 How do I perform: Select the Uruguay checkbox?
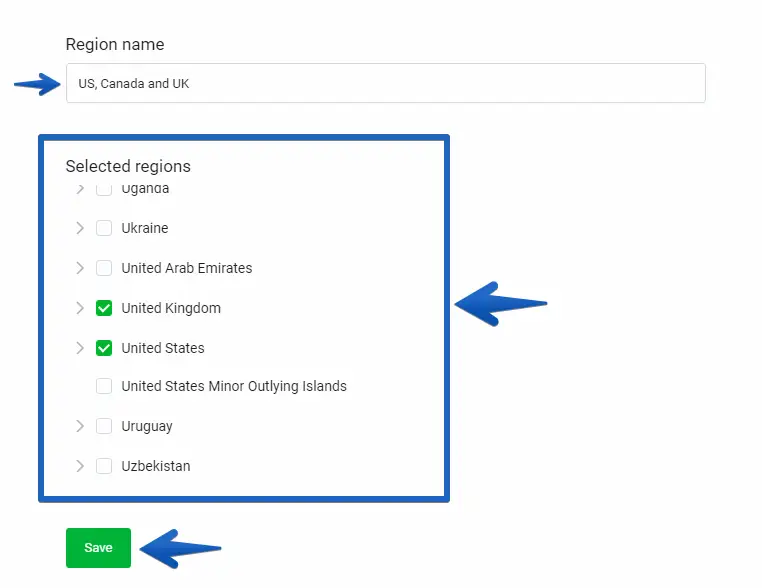(x=104, y=426)
